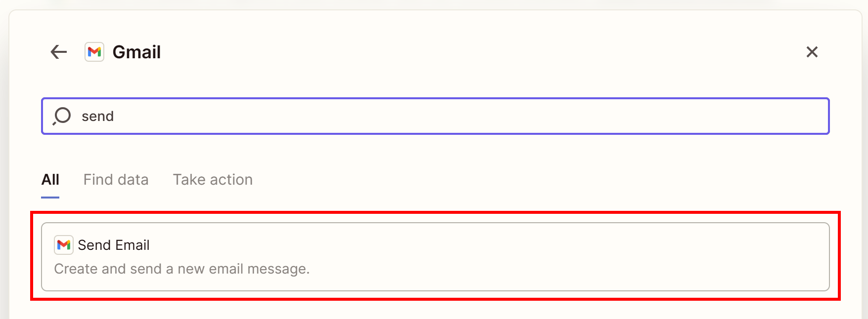Select the All results tab

[50, 179]
